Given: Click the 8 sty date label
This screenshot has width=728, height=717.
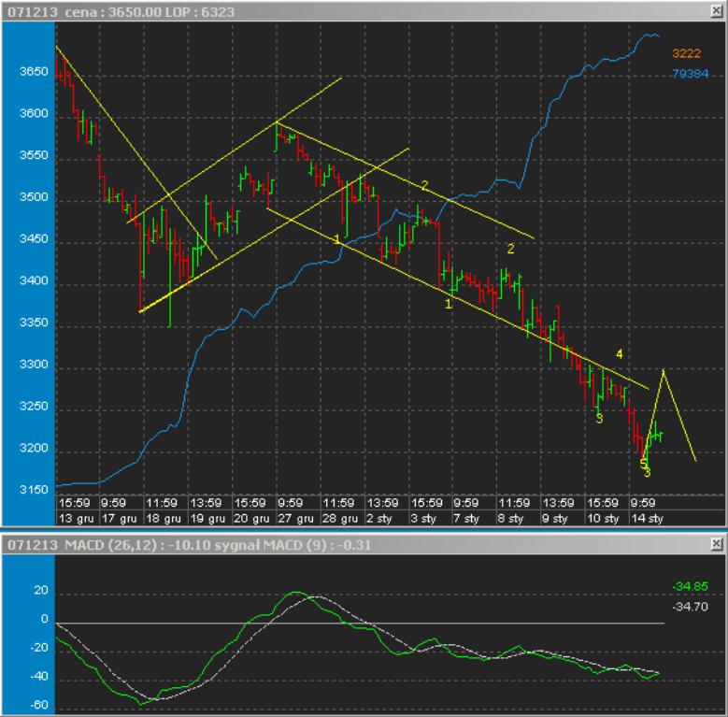Looking at the screenshot, I should (x=510, y=518).
